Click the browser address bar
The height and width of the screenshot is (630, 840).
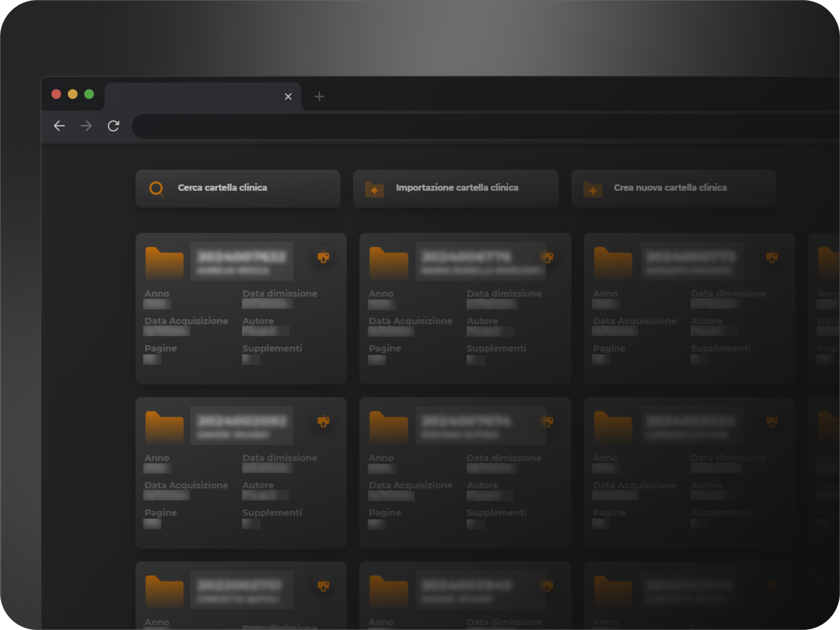480,126
